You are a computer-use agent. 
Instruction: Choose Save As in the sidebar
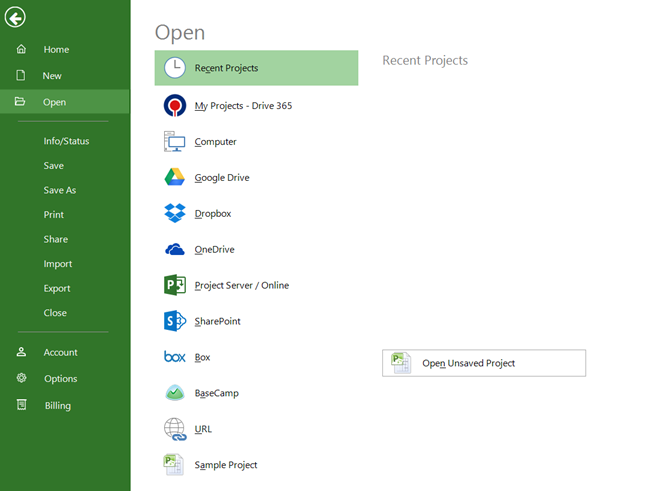[60, 190]
